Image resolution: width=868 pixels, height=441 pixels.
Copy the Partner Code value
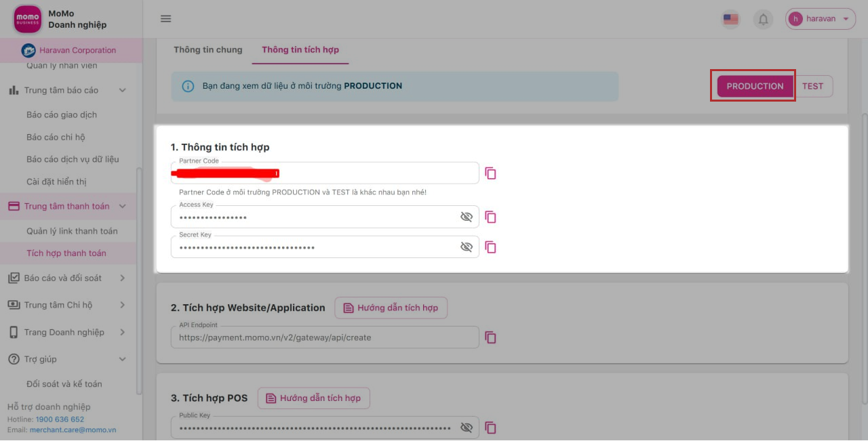point(490,173)
